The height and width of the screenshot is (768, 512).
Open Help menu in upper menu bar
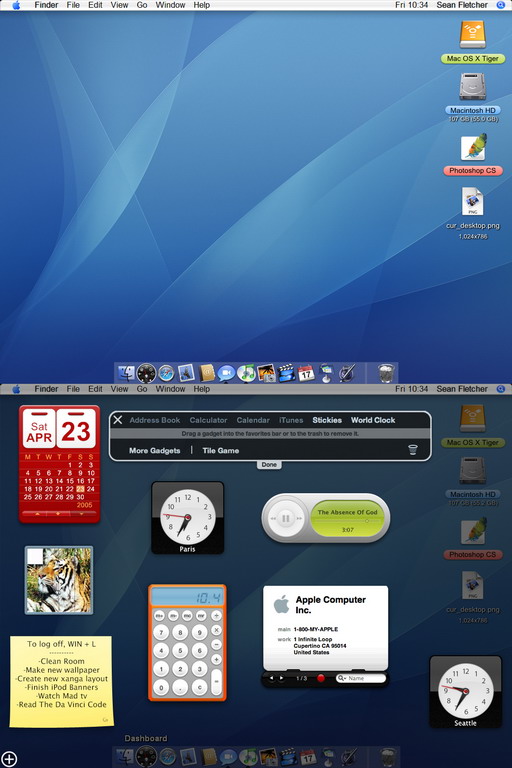tap(201, 5)
